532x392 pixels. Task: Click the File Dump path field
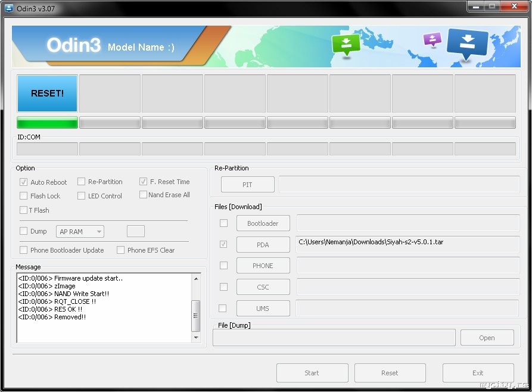point(334,338)
